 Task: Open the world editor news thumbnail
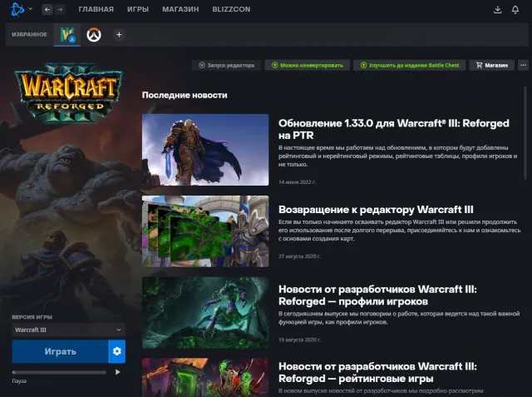[205, 231]
